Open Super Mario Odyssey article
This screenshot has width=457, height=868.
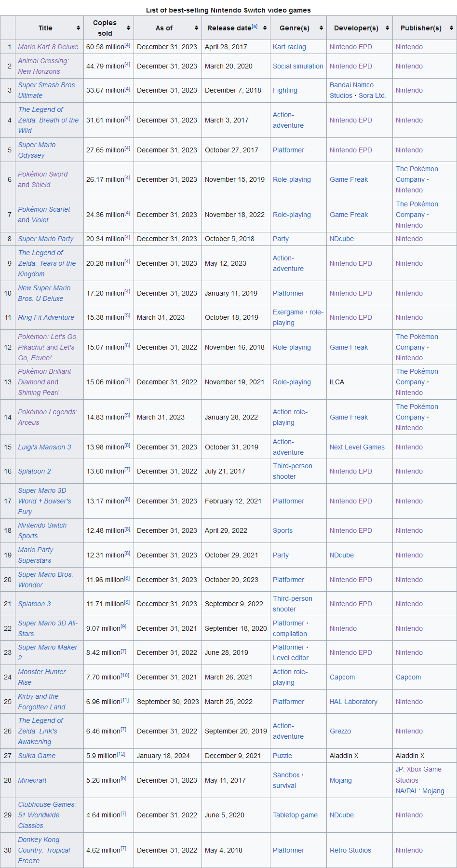[x=37, y=150]
